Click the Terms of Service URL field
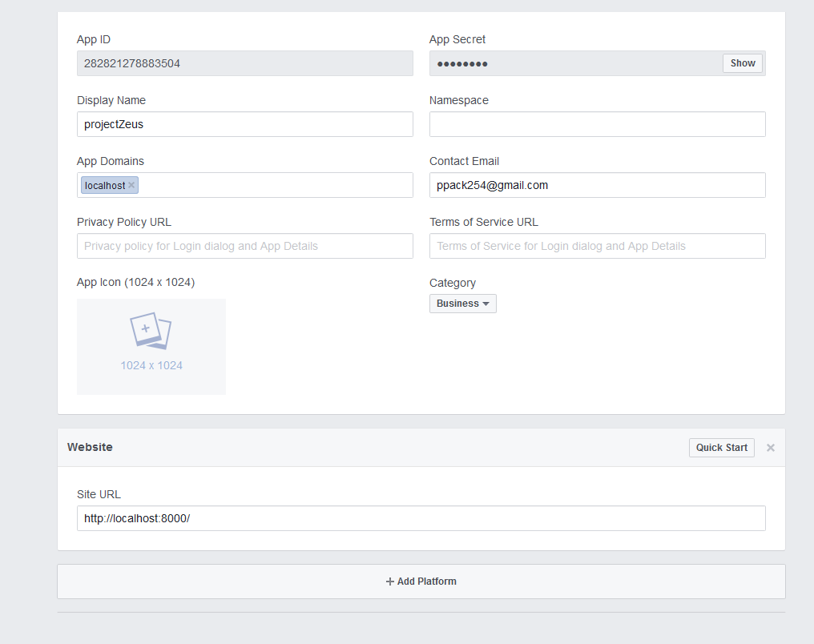Image resolution: width=814 pixels, height=644 pixels. pyautogui.click(x=597, y=246)
